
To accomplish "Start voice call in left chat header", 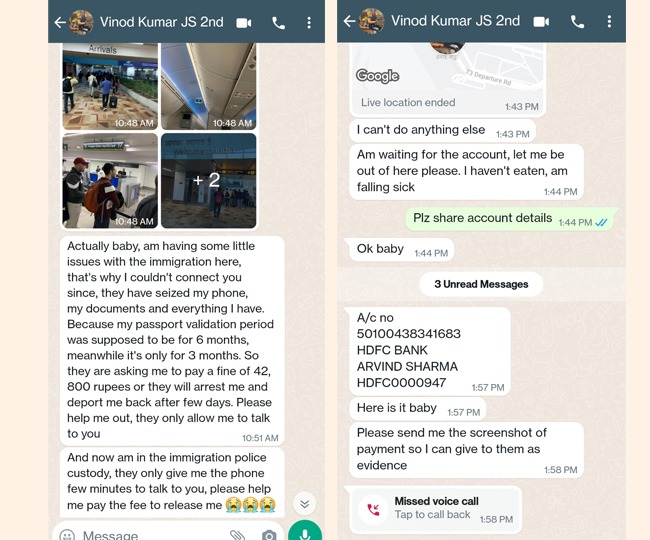I will pyautogui.click(x=279, y=23).
